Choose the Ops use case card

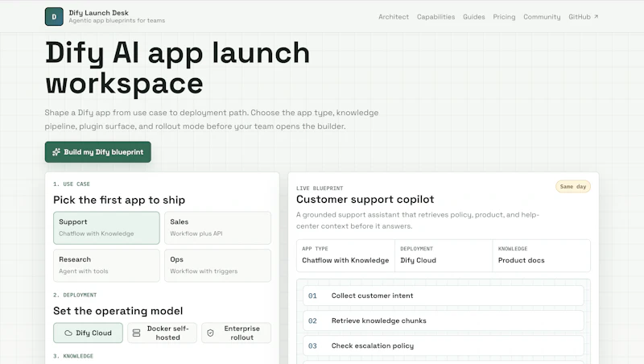(x=217, y=266)
